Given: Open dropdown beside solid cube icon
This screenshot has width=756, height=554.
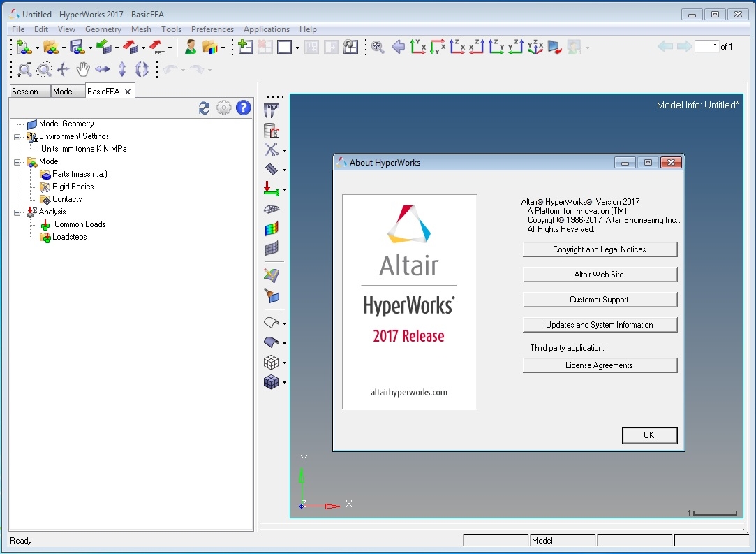Looking at the screenshot, I should pos(285,383).
